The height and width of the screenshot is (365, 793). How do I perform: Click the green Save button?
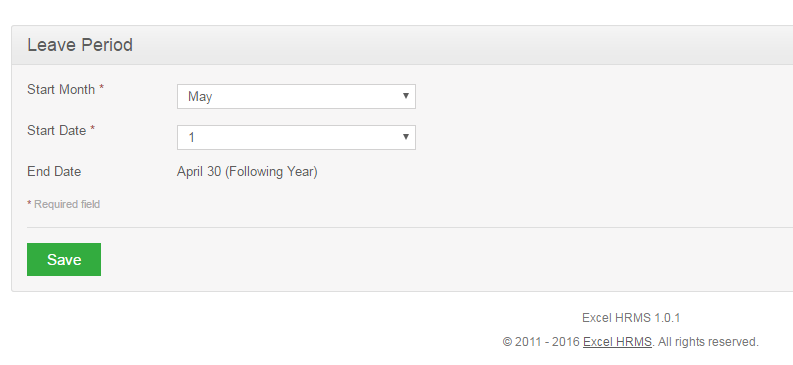point(64,259)
